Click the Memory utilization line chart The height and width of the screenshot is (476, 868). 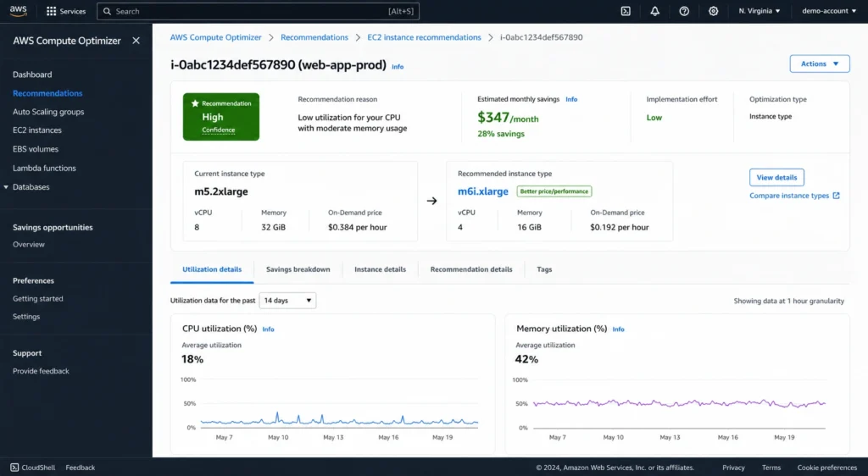pos(679,403)
